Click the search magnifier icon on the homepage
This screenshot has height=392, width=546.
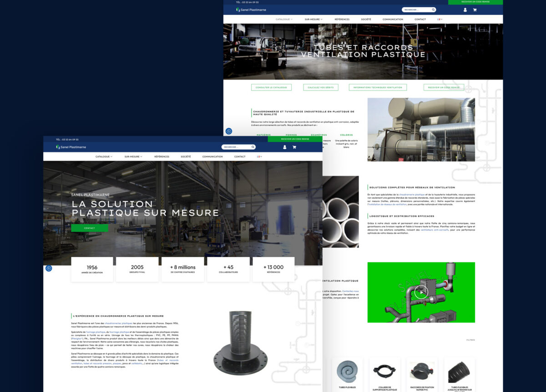(253, 147)
